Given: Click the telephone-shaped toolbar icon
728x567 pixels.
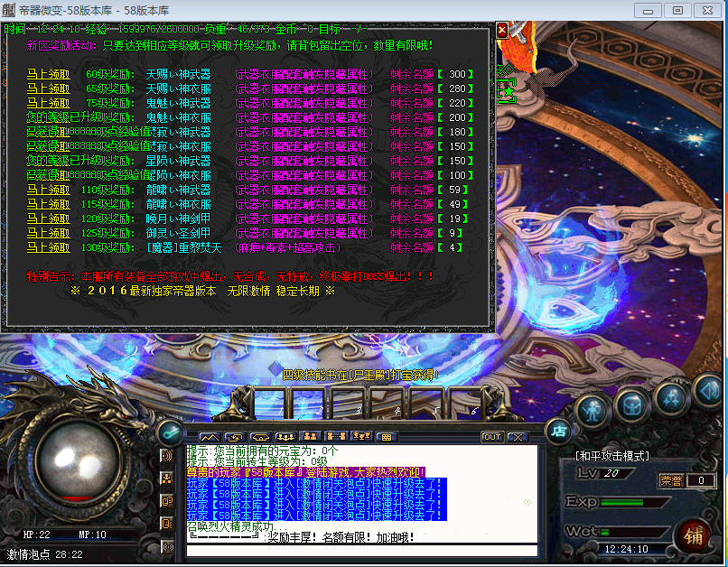Looking at the screenshot, I should click(260, 437).
